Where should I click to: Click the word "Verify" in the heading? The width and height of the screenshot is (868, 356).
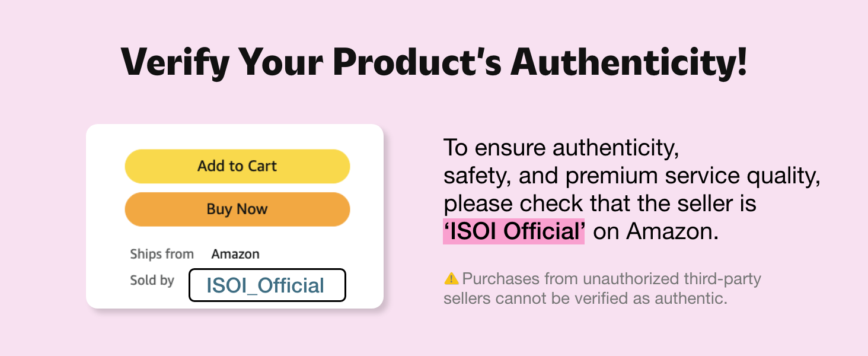(x=166, y=61)
